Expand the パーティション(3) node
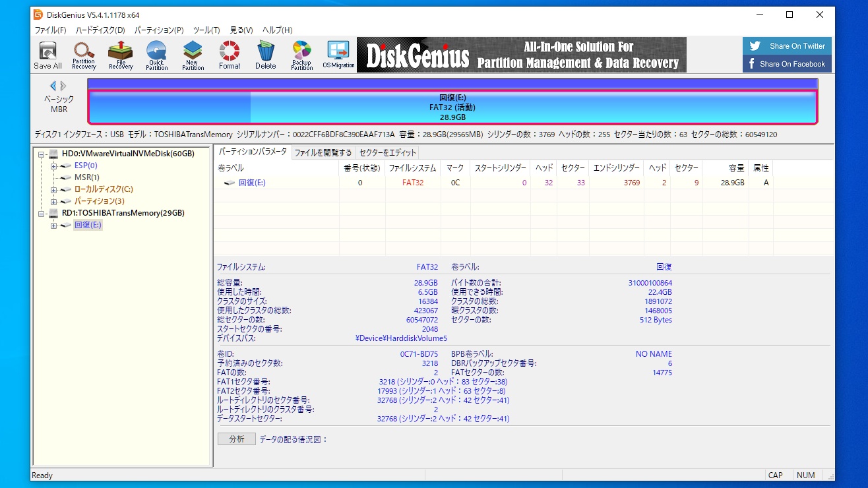868x488 pixels. click(x=53, y=201)
